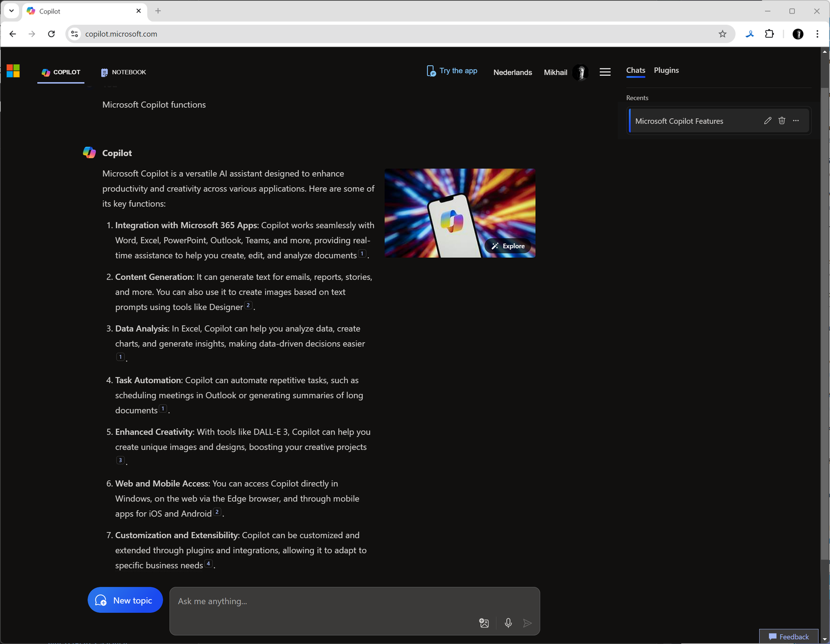Open citation 2 after Web and Mobile Access
This screenshot has height=644, width=830.
pos(217,512)
